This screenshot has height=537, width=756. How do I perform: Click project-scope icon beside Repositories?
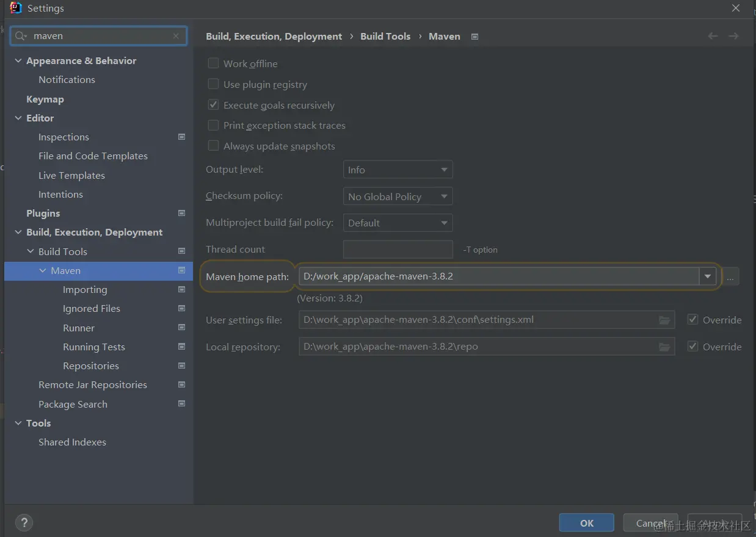[x=181, y=366]
